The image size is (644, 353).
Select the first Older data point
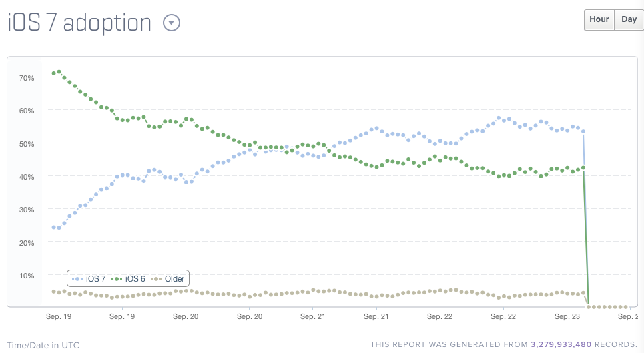pos(53,292)
